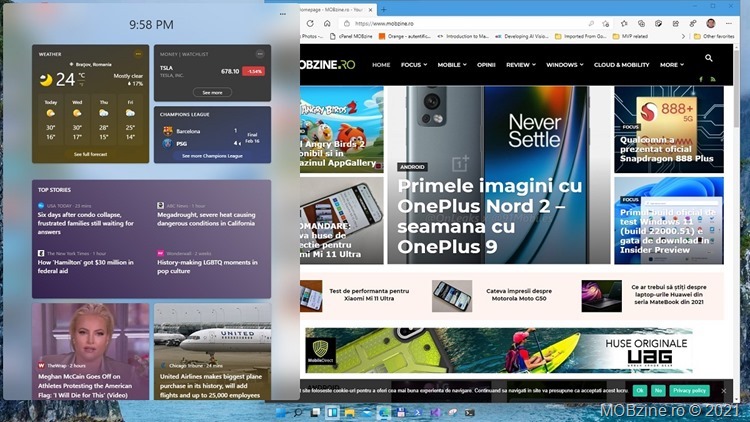Open Windows 11 build 22000.51 article card
The image size is (750, 422).
[x=669, y=221]
